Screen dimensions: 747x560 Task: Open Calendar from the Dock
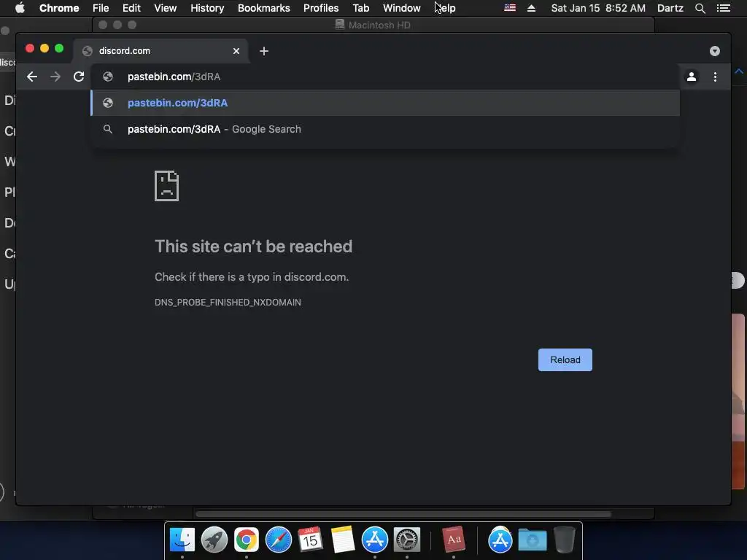point(310,540)
